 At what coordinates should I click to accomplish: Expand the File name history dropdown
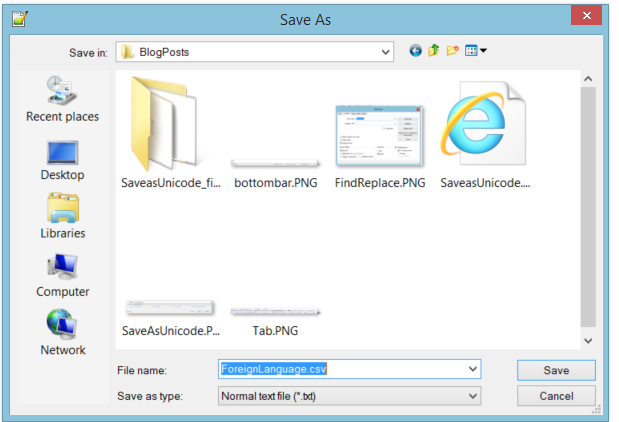[473, 369]
